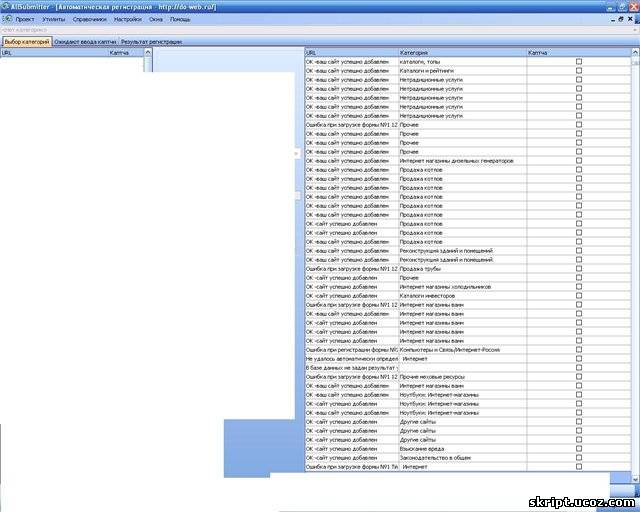Switch to the Результат регистрации tab
640x512 pixels.
click(151, 42)
